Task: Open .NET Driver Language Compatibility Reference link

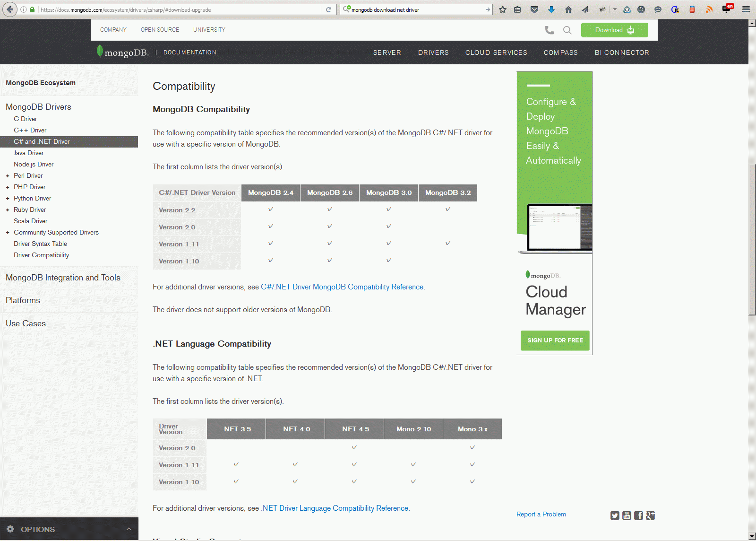Action: tap(335, 508)
